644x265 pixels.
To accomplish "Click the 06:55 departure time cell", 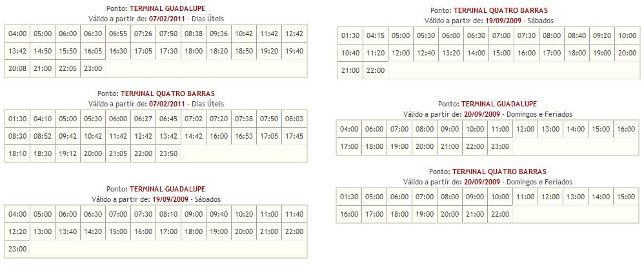I will [118, 34].
